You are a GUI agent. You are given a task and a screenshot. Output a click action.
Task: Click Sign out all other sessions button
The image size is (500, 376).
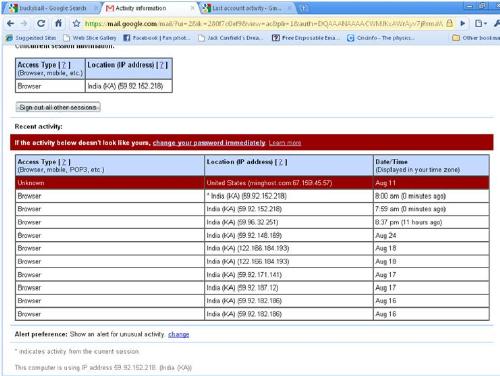point(58,107)
